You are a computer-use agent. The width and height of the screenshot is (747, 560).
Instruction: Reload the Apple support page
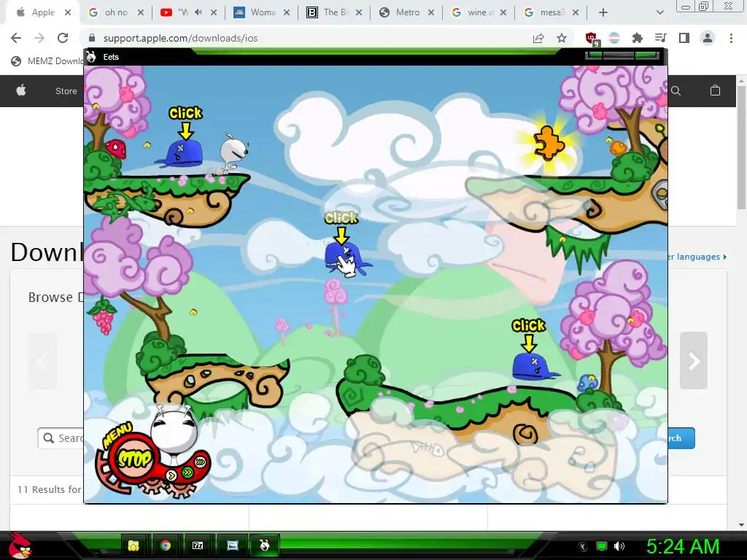pos(63,38)
